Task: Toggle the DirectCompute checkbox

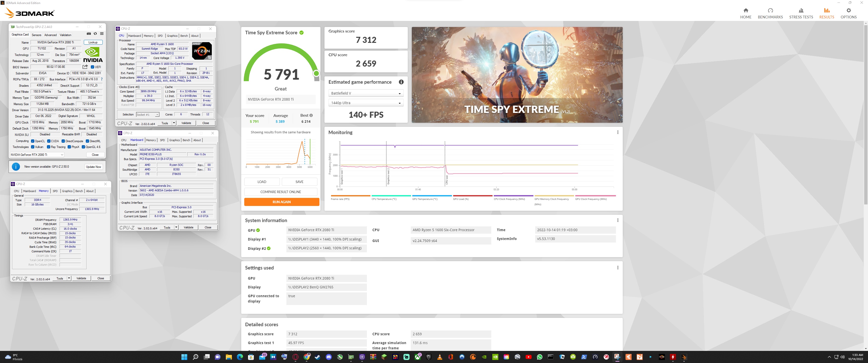Action: [x=63, y=141]
